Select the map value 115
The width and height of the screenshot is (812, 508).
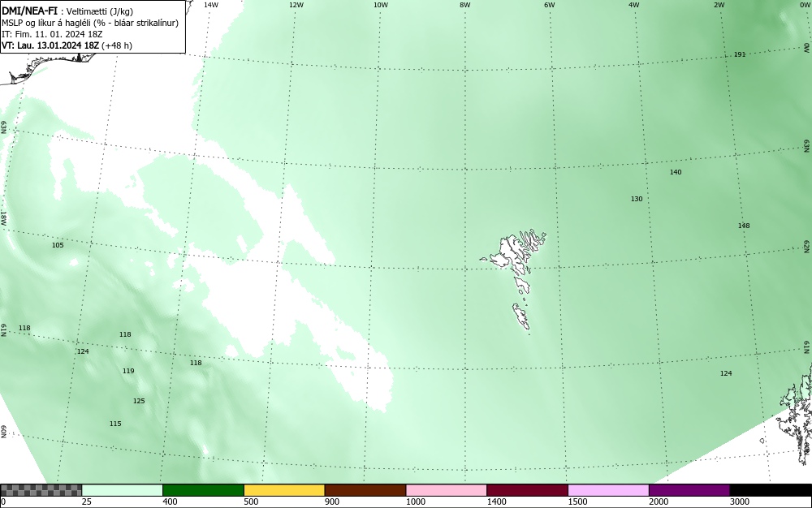click(x=115, y=424)
